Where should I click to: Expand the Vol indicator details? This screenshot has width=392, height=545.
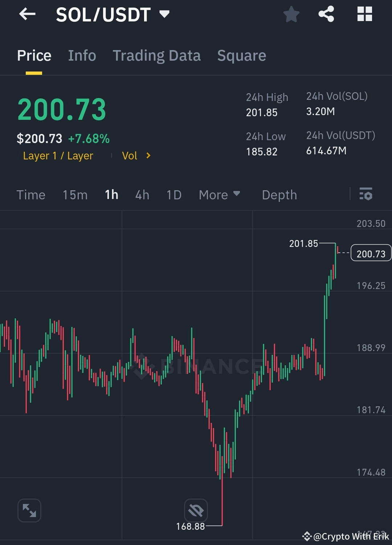[x=136, y=155]
